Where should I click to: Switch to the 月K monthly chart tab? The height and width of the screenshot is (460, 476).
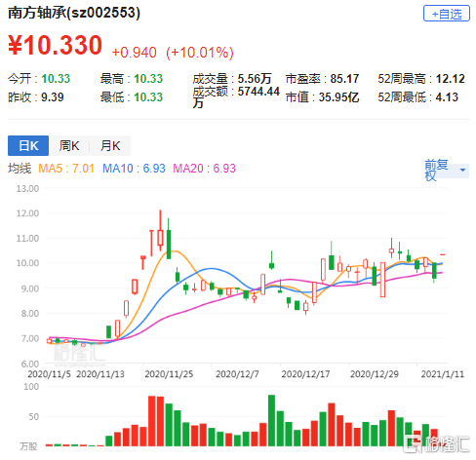point(110,145)
